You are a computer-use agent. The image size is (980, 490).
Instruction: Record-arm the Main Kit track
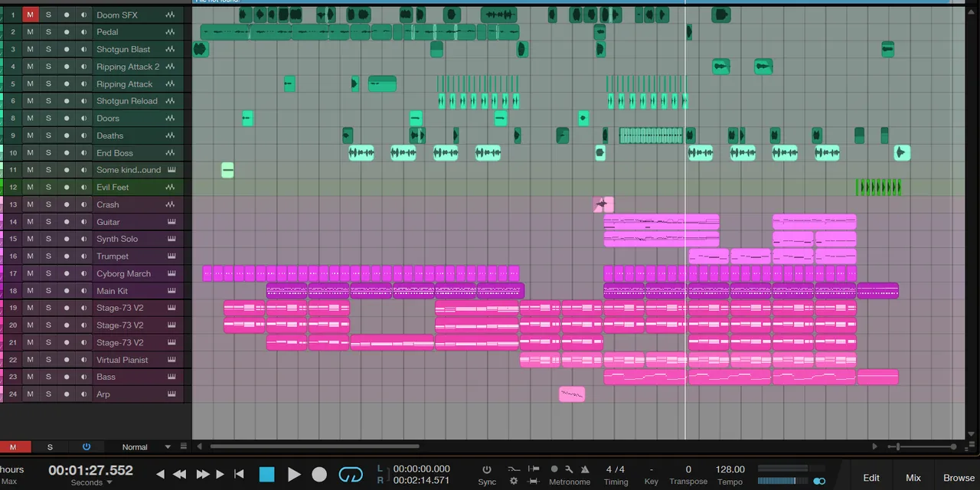pyautogui.click(x=67, y=291)
